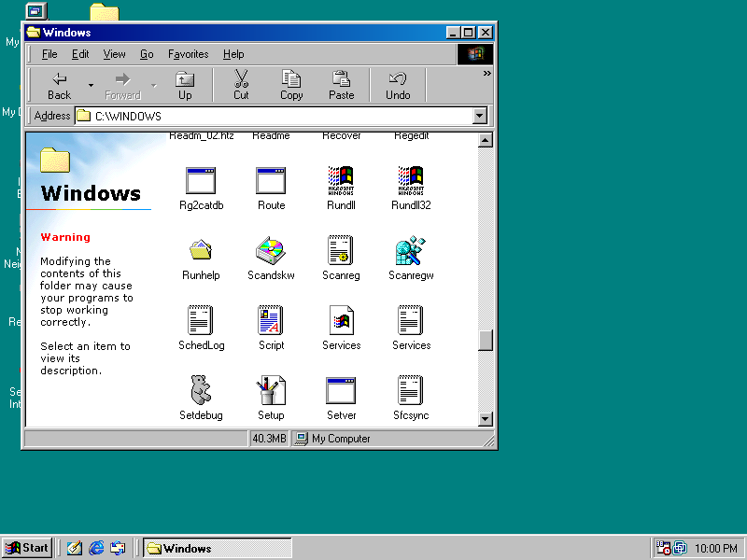Click the scrollbar down arrow
747x560 pixels.
pyautogui.click(x=486, y=419)
